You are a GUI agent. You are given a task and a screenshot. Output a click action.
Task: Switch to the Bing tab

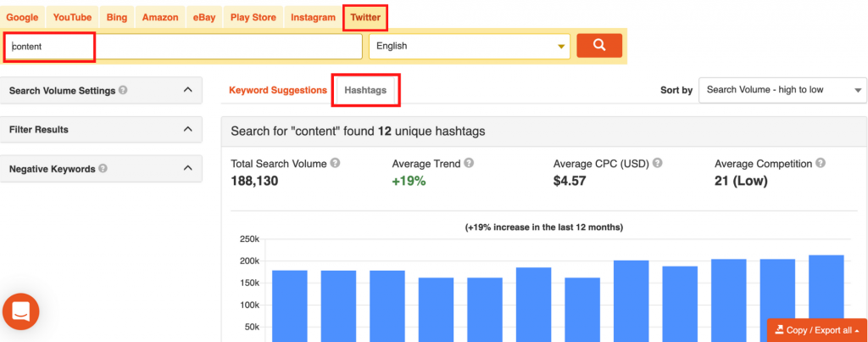pyautogui.click(x=117, y=17)
